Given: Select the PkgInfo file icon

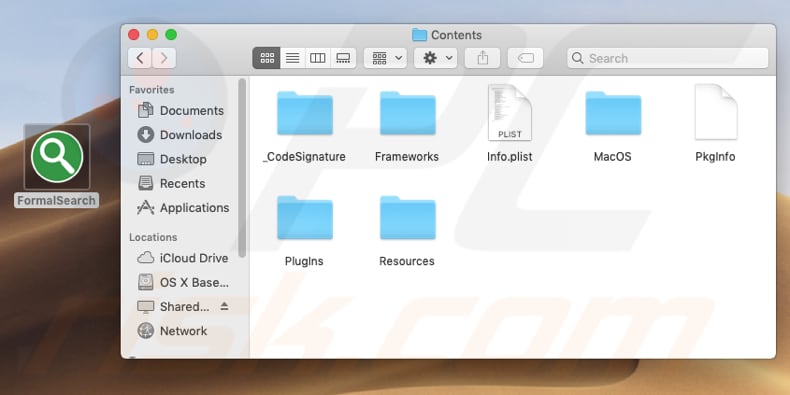Looking at the screenshot, I should (715, 112).
